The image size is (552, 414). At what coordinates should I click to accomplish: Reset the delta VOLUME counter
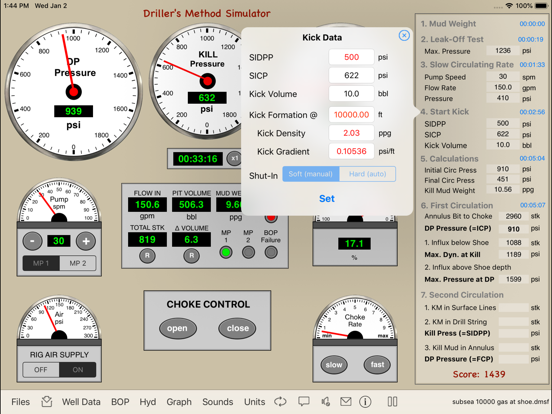coord(192,256)
